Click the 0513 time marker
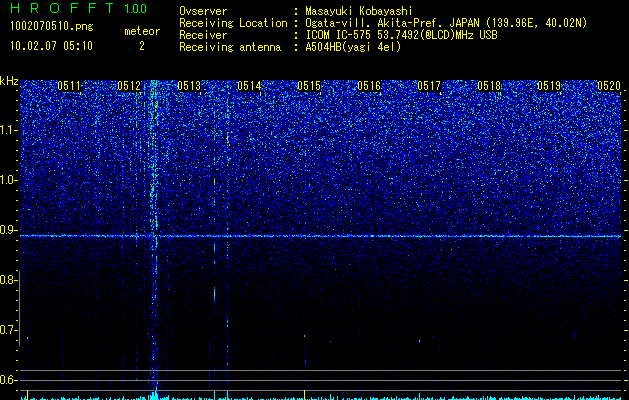The height and width of the screenshot is (400, 629). click(189, 86)
